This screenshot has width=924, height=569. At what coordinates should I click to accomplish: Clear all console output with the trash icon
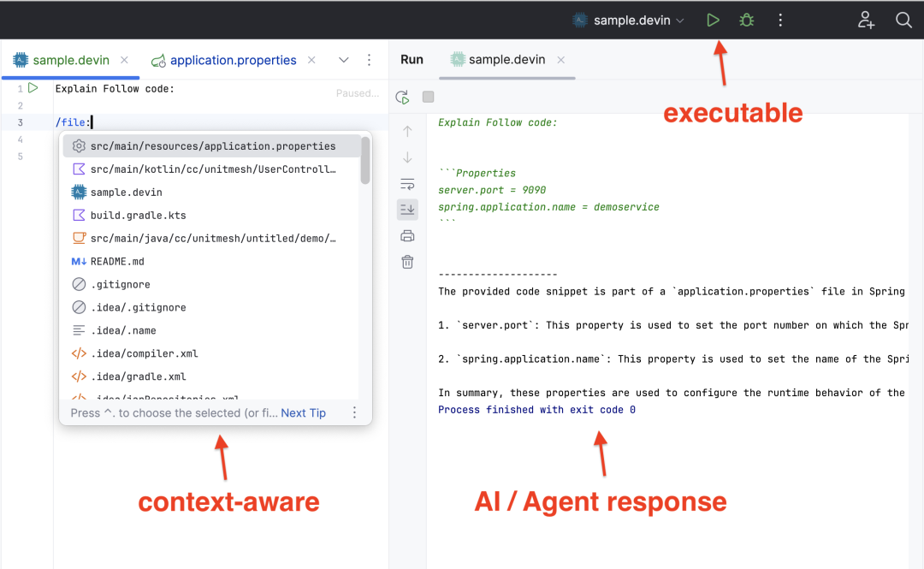pos(407,262)
